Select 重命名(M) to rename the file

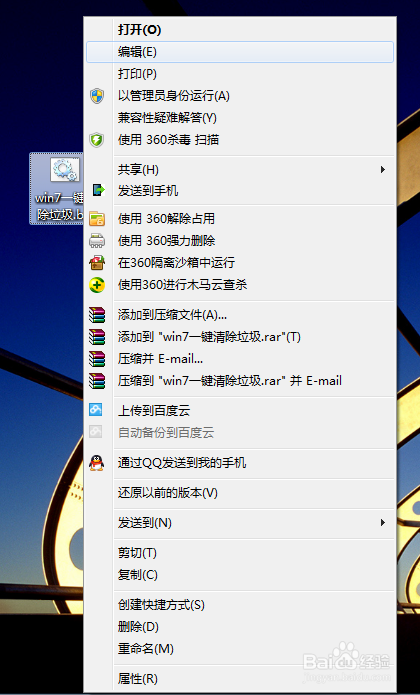pos(240,649)
